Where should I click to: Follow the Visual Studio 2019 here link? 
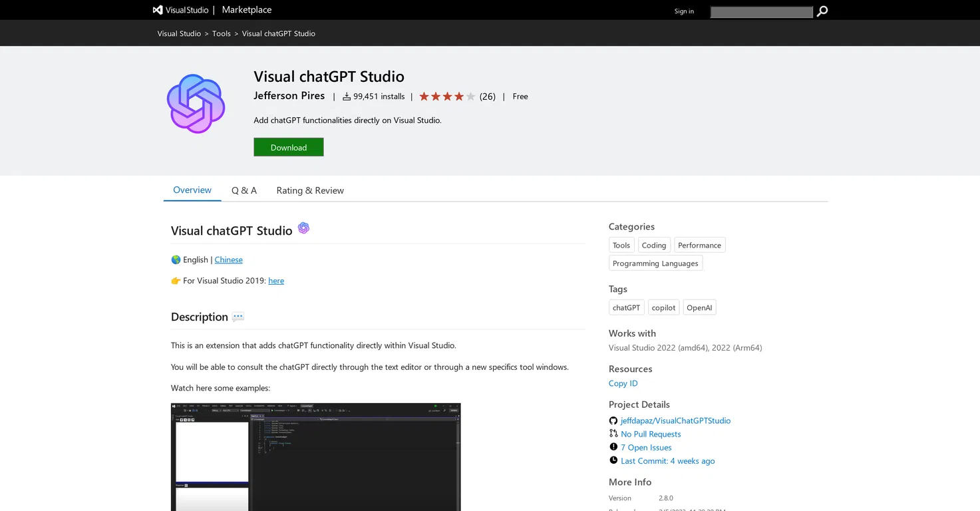(276, 281)
